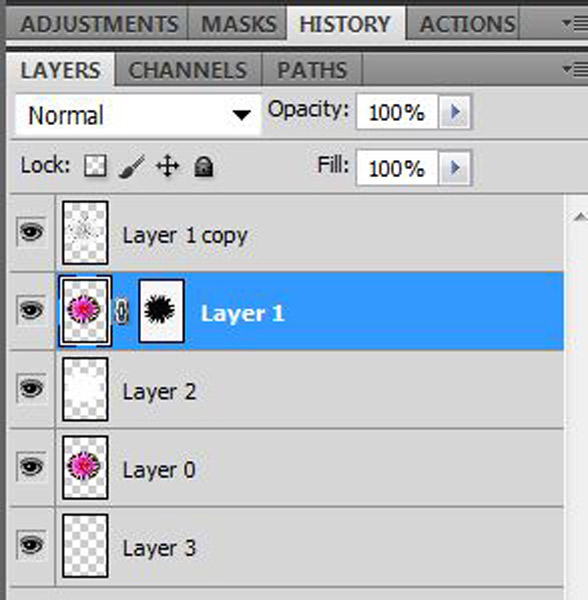Viewport: 588px width, 600px height.
Task: Open the Actions tab
Action: (x=467, y=24)
